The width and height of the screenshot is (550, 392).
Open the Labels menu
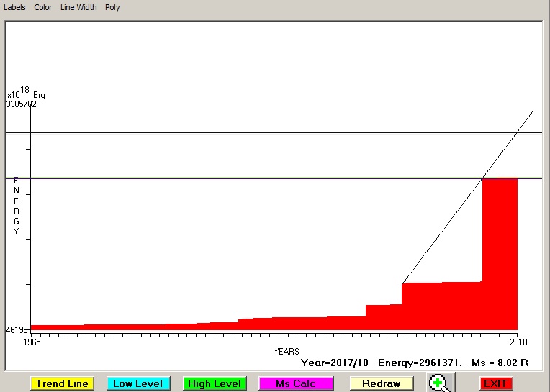[14, 7]
